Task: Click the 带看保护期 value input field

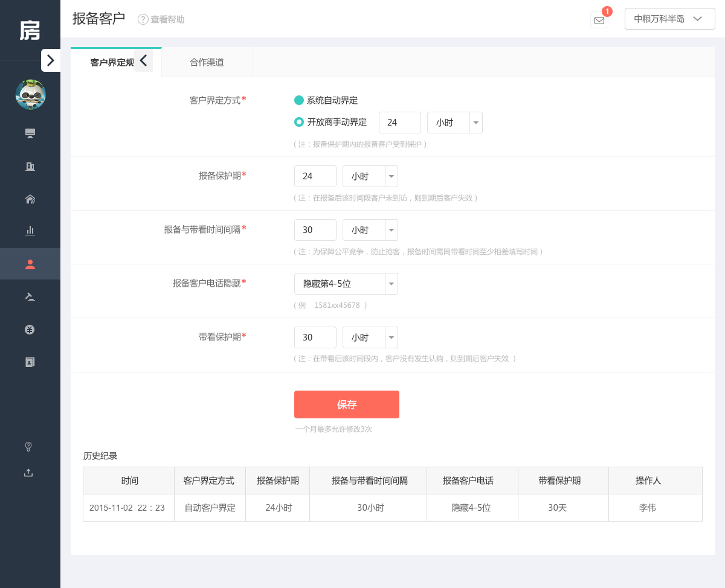Action: pyautogui.click(x=315, y=337)
